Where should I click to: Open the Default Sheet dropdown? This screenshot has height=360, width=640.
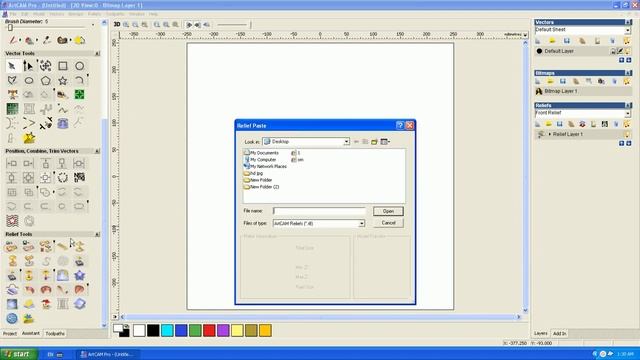point(627,30)
